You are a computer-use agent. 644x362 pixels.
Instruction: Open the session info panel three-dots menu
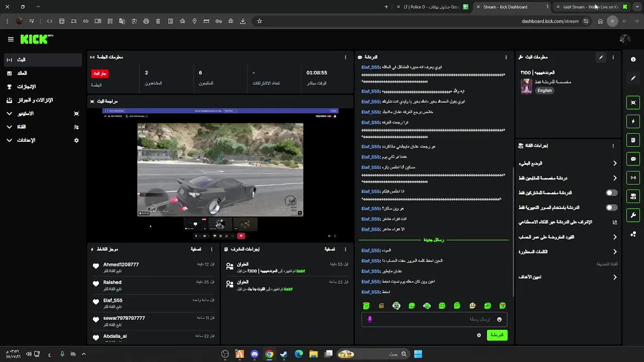345,57
